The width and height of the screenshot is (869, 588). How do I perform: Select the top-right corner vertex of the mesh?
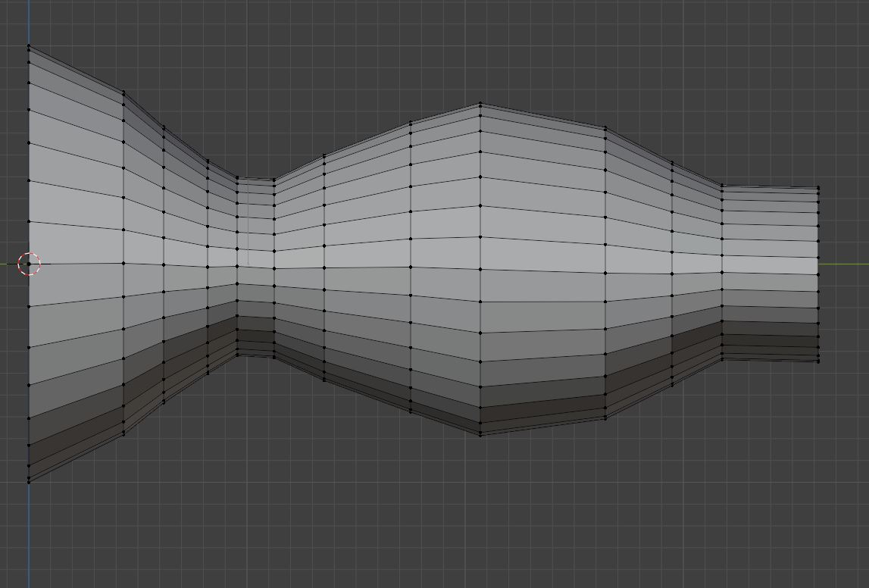[x=818, y=187]
